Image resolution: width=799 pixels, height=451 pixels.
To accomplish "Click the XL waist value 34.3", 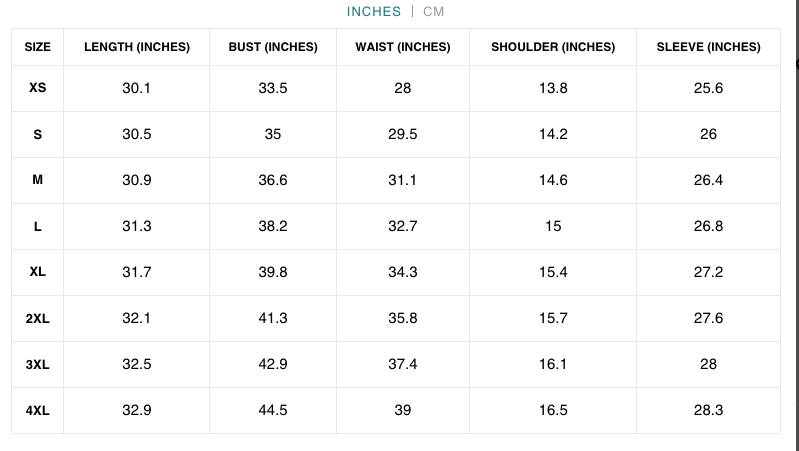I will pos(403,272).
